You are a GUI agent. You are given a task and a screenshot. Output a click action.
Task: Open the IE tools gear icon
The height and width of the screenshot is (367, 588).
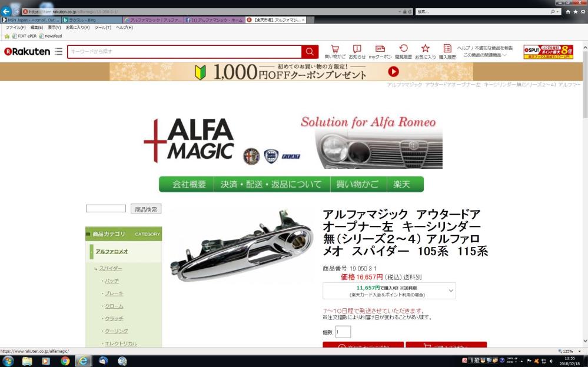tap(583, 12)
